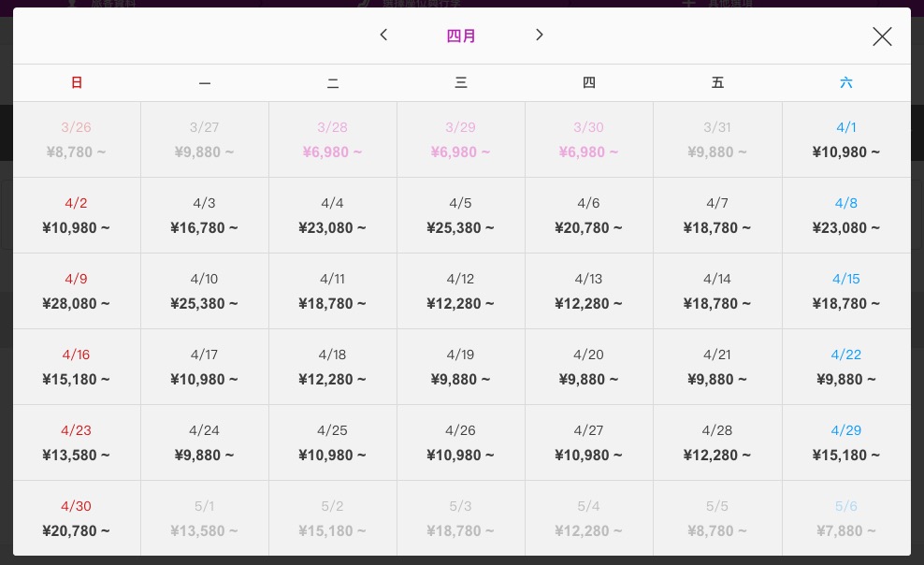Screen dimensions: 924x565
Task: Click the 四月 month title
Action: tap(461, 36)
